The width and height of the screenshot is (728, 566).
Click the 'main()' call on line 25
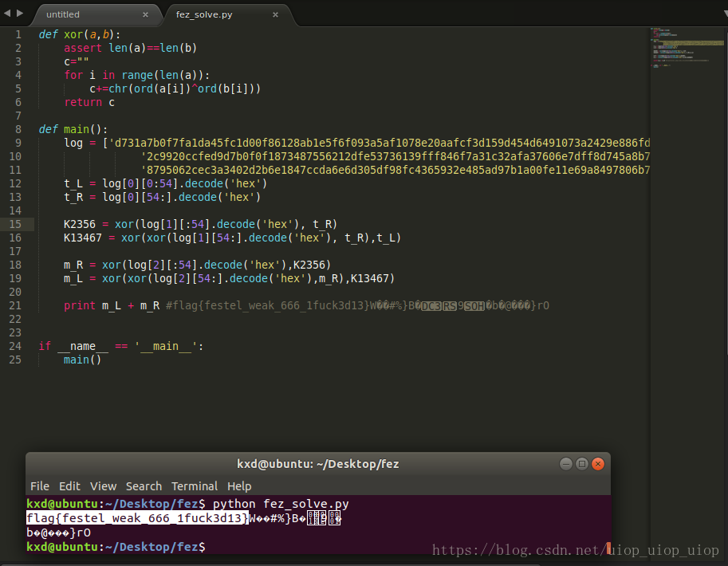(x=83, y=360)
